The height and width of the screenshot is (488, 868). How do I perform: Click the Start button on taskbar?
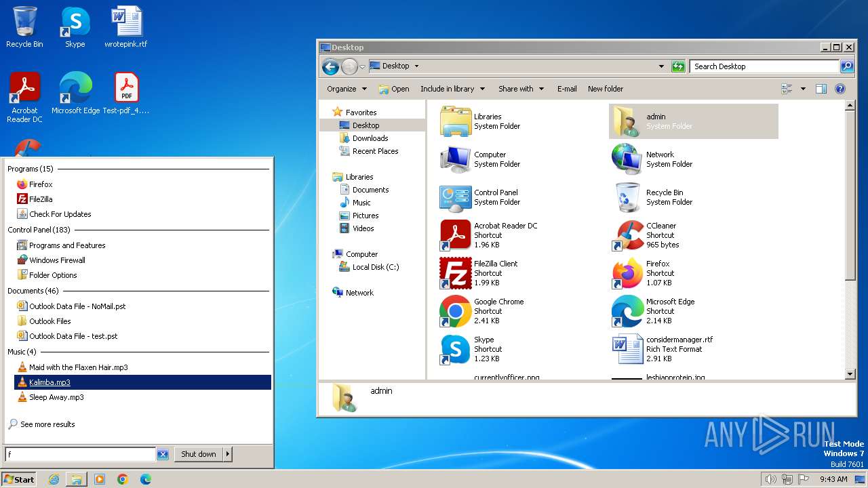(19, 479)
